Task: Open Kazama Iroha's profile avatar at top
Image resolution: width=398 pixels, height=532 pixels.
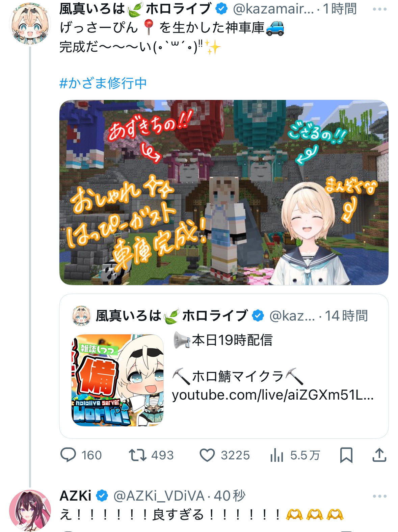Action: pyautogui.click(x=30, y=24)
